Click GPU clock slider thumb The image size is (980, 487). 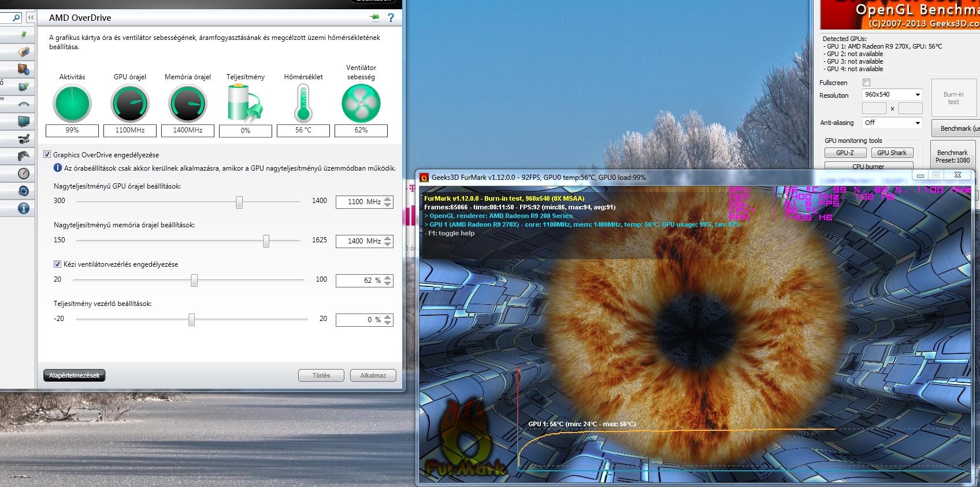coord(239,202)
